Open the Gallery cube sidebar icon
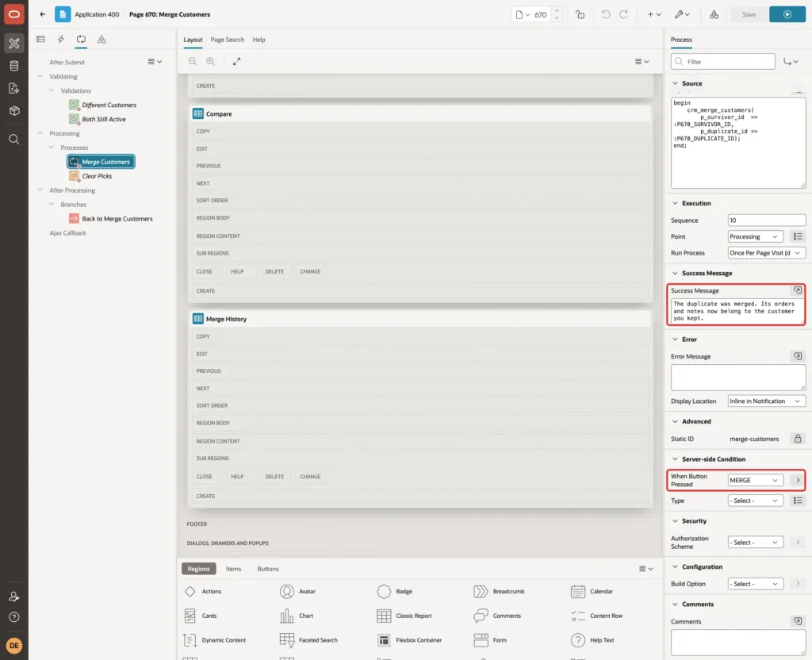Image resolution: width=812 pixels, height=660 pixels. coord(14,111)
